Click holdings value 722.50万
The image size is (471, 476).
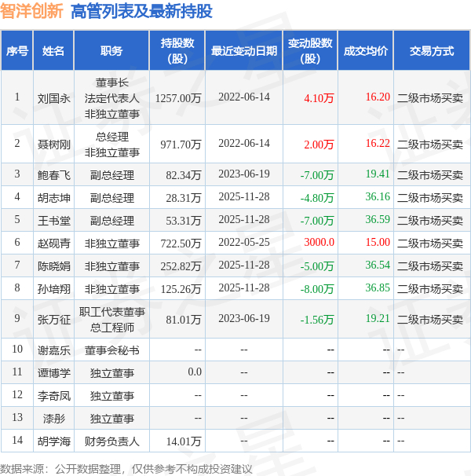181,243
